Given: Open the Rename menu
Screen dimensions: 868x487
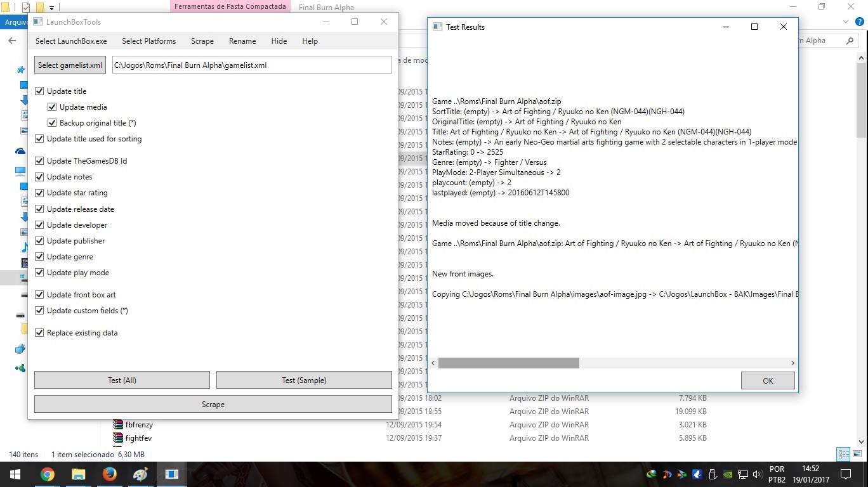Looking at the screenshot, I should 242,41.
